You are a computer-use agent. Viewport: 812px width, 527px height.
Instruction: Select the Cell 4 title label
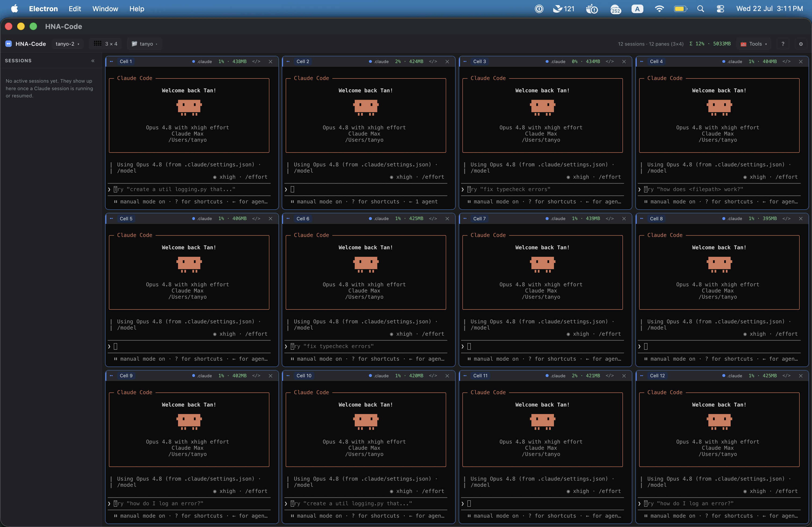coord(656,61)
